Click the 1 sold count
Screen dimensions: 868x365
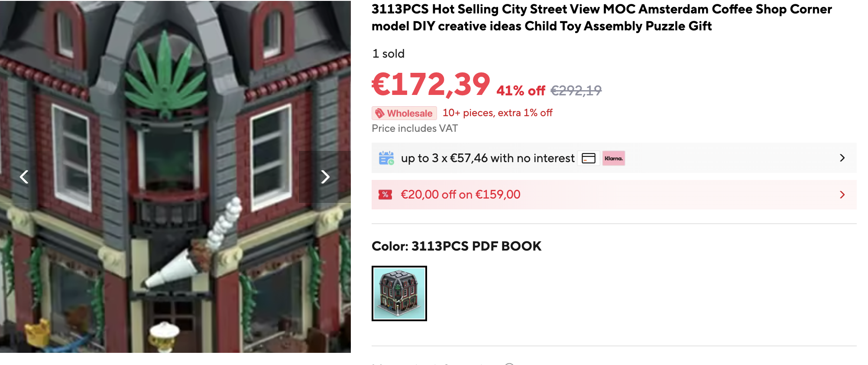(389, 54)
